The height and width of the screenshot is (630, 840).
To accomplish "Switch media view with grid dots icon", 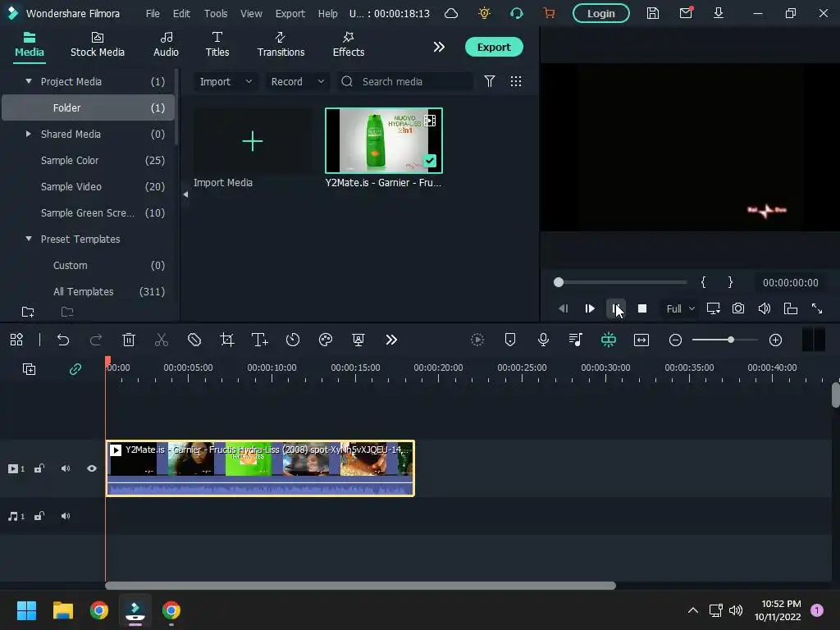I will (516, 81).
